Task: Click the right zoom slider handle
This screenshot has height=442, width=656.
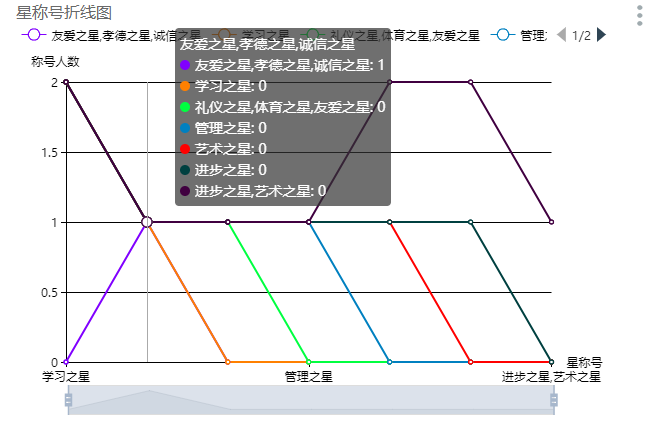Action: pyautogui.click(x=554, y=400)
